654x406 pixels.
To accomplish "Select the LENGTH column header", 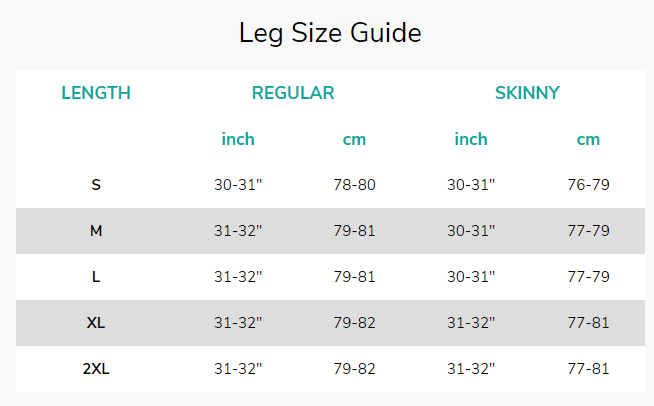I will click(96, 93).
